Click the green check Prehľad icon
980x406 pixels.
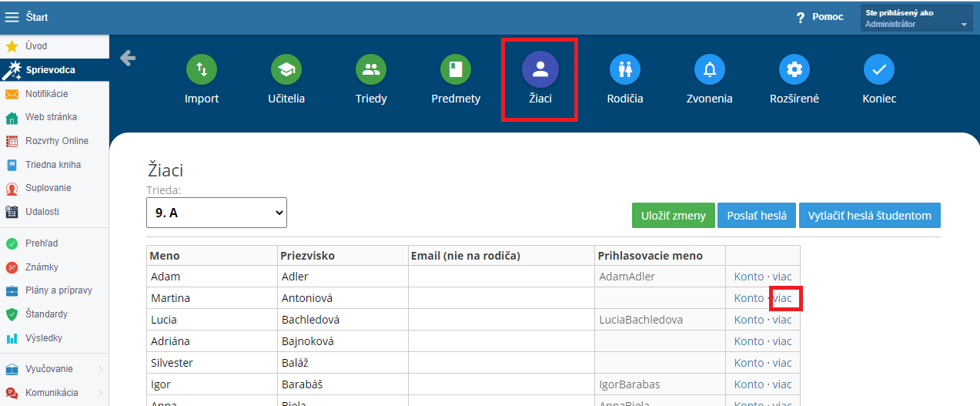click(12, 243)
